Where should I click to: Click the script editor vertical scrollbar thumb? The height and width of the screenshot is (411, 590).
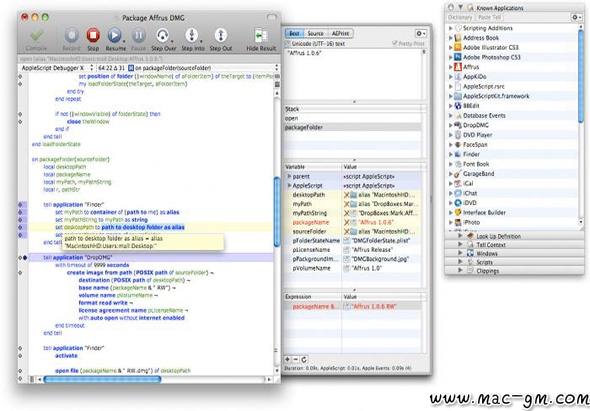[x=277, y=212]
